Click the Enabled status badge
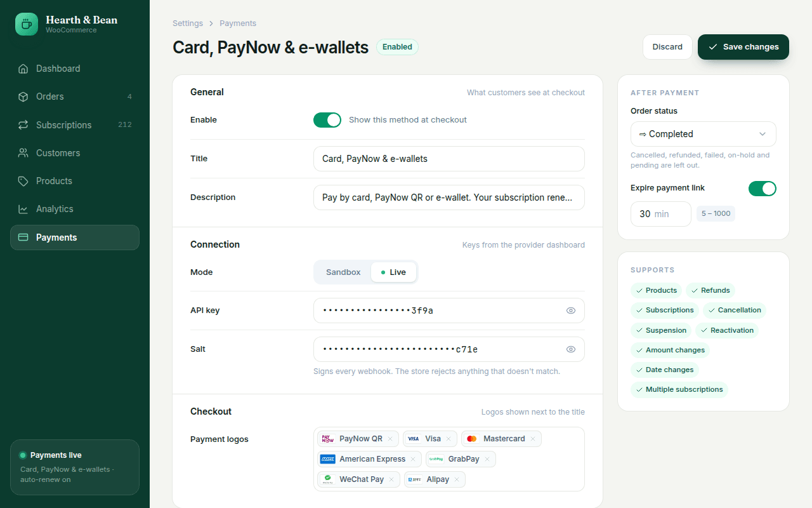Screen dimensions: 812x508 click(397, 47)
